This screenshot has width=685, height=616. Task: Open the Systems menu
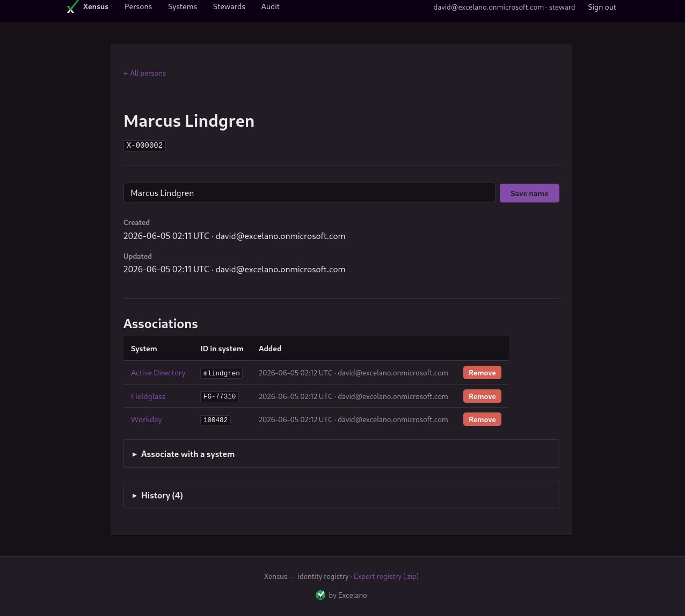183,6
